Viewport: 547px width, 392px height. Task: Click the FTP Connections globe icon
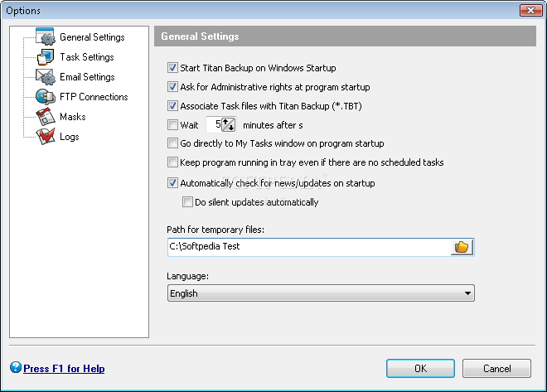(46, 97)
